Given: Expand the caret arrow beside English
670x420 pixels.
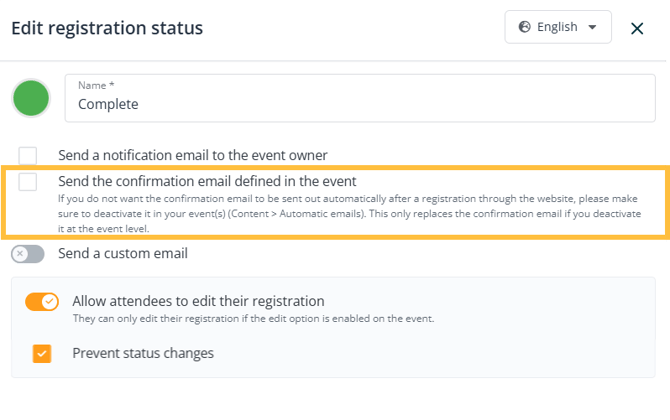Looking at the screenshot, I should click(x=593, y=28).
